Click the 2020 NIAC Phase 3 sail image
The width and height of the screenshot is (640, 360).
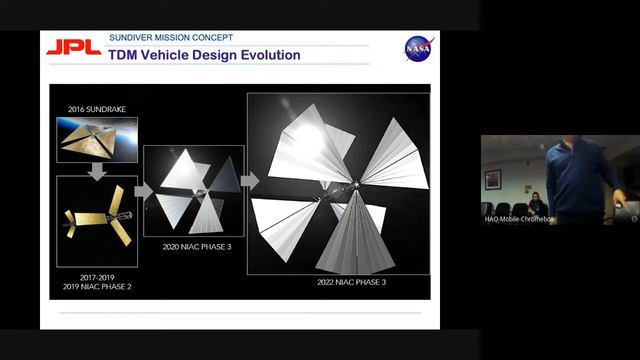click(194, 191)
